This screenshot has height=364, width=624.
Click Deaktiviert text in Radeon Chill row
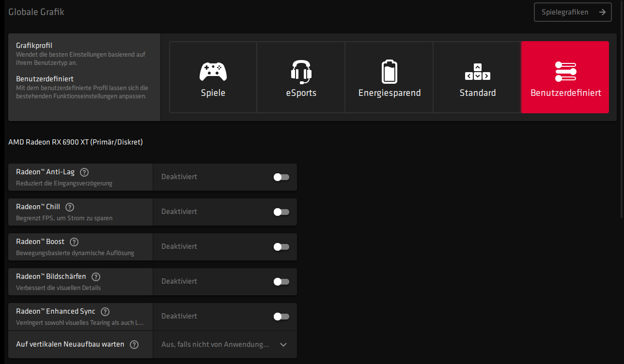(179, 212)
